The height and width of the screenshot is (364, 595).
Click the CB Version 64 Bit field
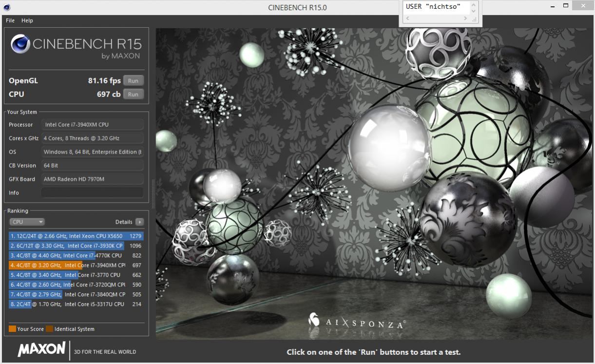point(93,165)
